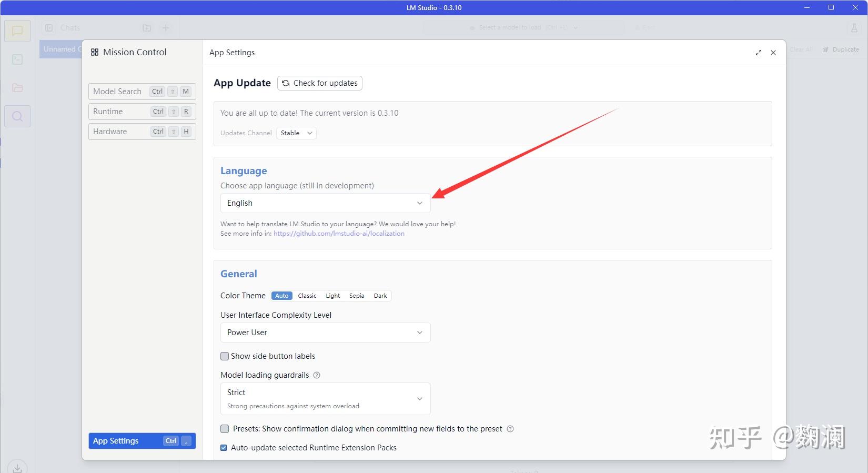This screenshot has height=473, width=868.
Task: Open the Developer terminal sidebar icon
Action: point(17,59)
